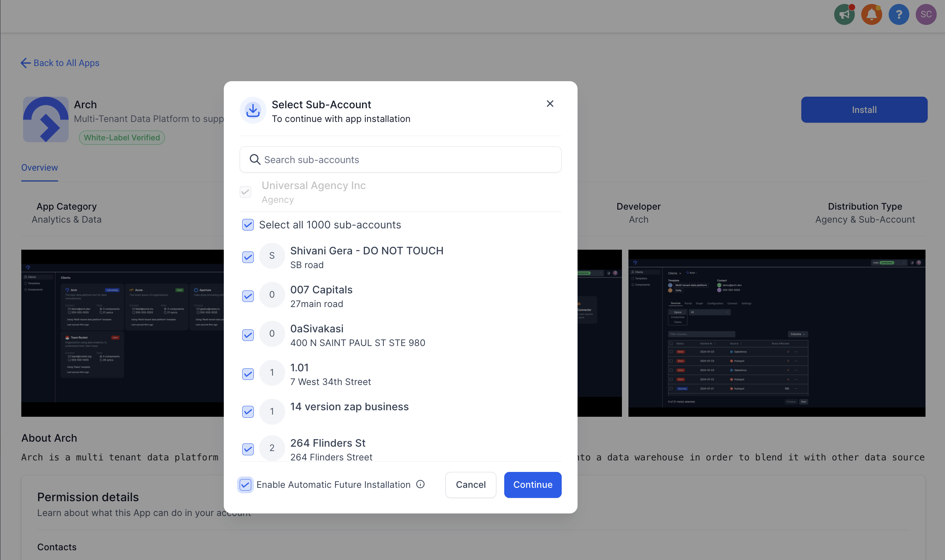Click the "Contacts" permission entry
The height and width of the screenshot is (560, 945).
[x=57, y=547]
